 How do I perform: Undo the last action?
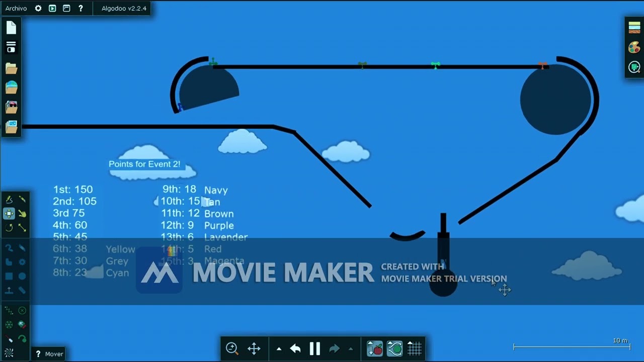pyautogui.click(x=295, y=348)
